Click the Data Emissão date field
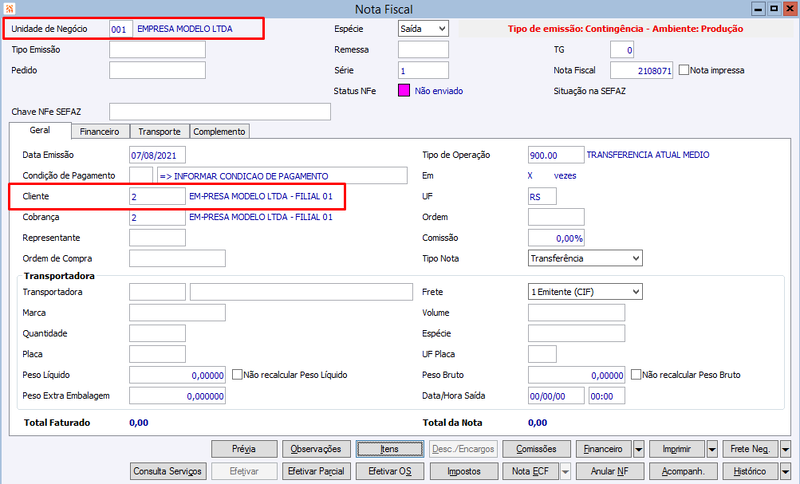Screen dimensions: 800x484 (x=157, y=155)
